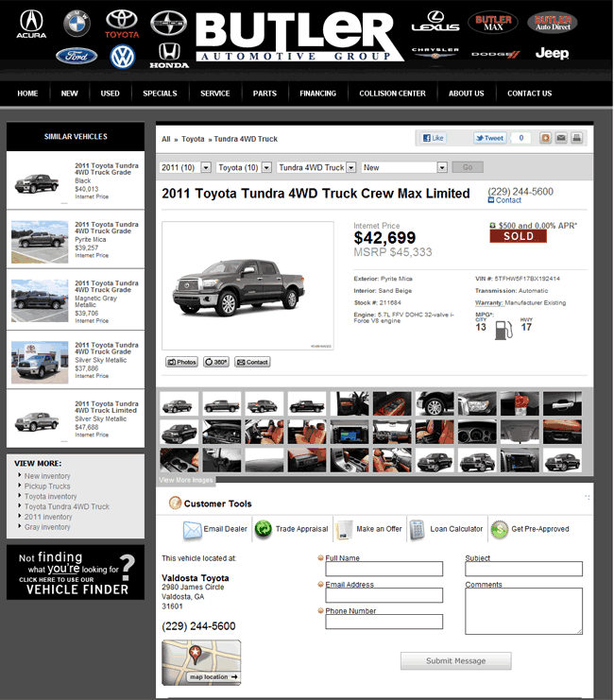Click the Vehicle Finder banner
Image resolution: width=614 pixels, height=700 pixels.
coord(76,572)
